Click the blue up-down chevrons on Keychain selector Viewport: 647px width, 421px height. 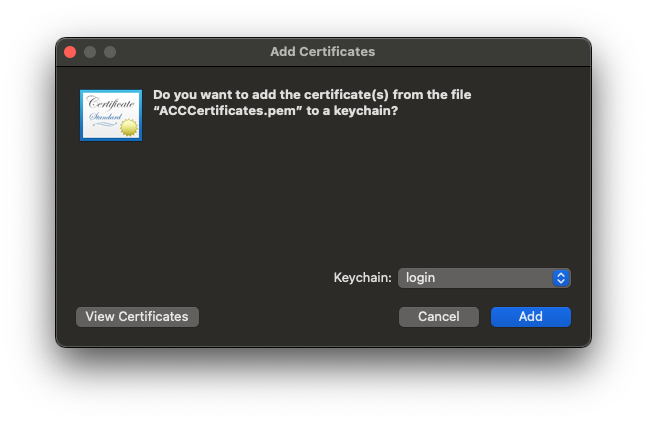(x=561, y=278)
